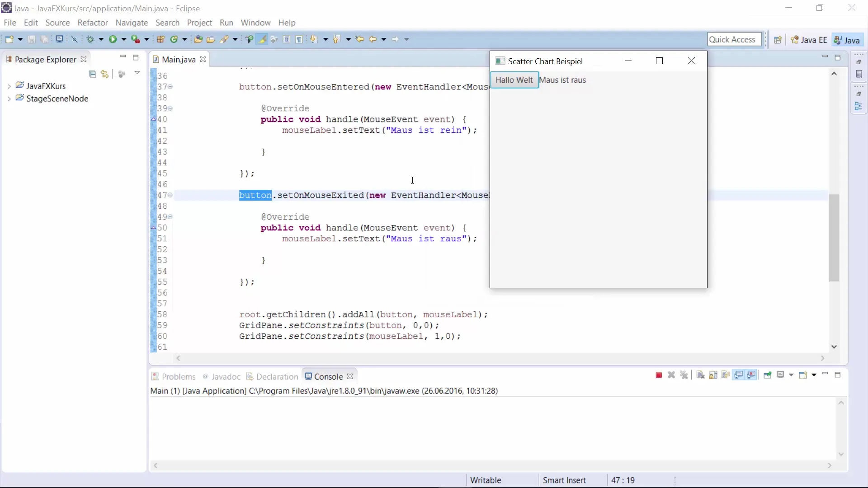Image resolution: width=868 pixels, height=488 pixels.
Task: Click the Last Edit Location icon
Action: [x=360, y=39]
